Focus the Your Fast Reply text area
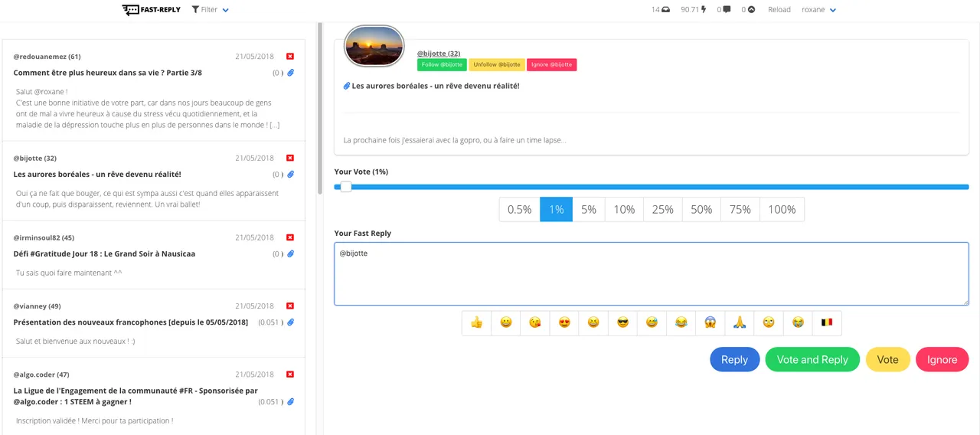The height and width of the screenshot is (435, 980). point(652,274)
